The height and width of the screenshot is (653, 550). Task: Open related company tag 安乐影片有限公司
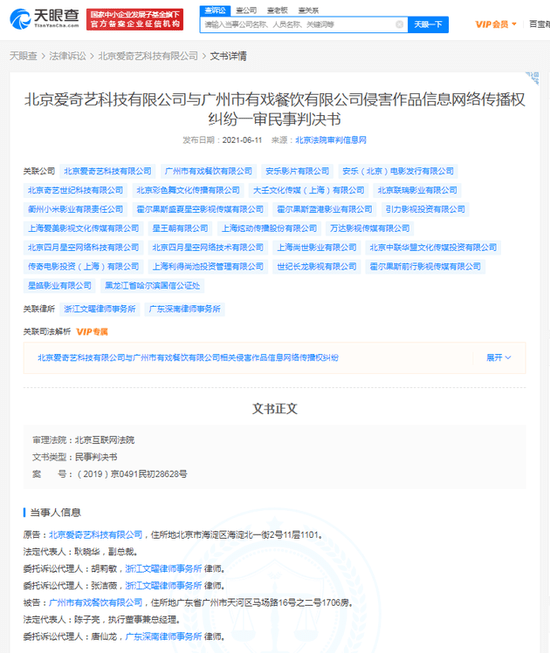[297, 171]
